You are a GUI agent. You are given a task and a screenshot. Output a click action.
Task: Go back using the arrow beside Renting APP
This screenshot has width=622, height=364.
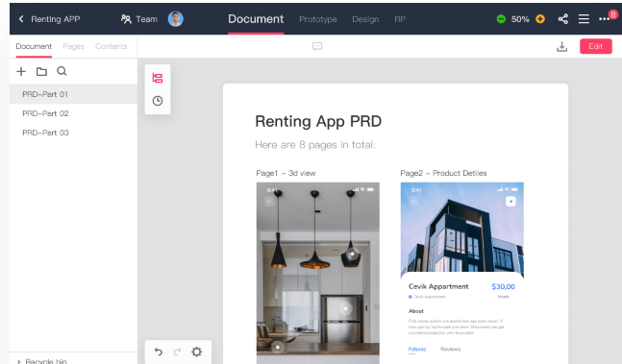coord(21,18)
